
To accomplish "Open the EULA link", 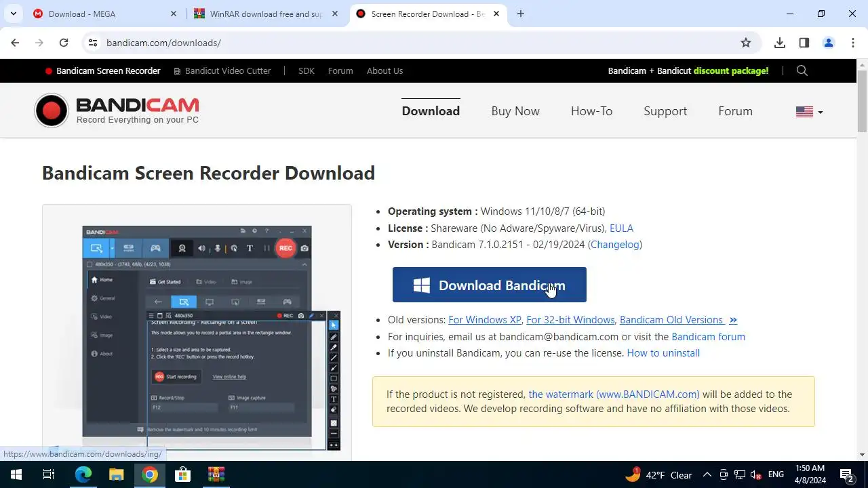I will pyautogui.click(x=621, y=228).
